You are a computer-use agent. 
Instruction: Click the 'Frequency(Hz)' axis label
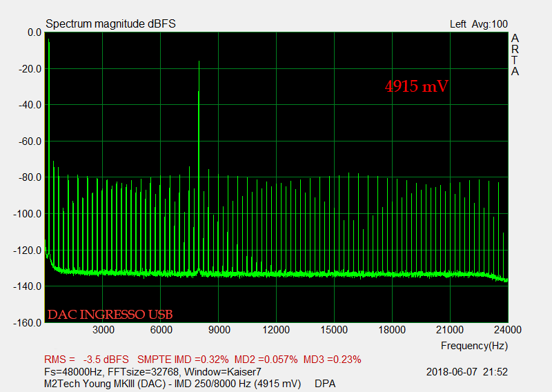[x=474, y=346]
